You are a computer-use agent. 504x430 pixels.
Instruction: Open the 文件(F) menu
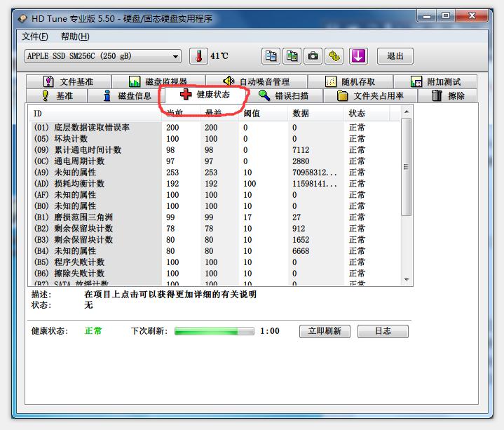[35, 36]
